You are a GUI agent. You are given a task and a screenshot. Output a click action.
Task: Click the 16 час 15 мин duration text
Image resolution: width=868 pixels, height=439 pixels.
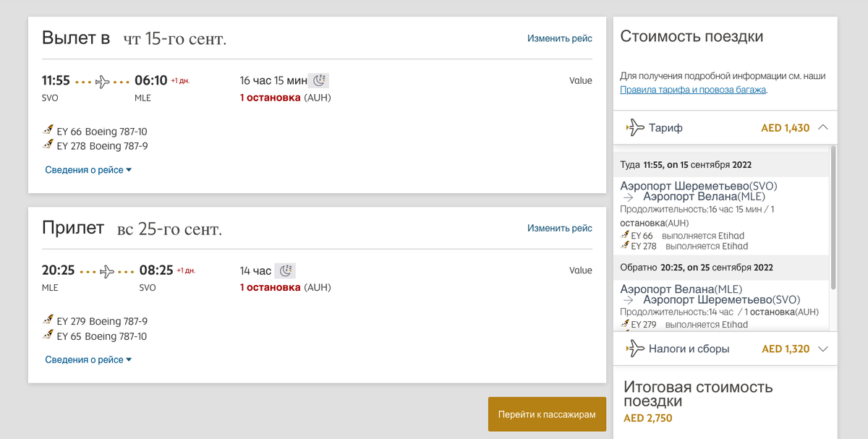coord(273,81)
